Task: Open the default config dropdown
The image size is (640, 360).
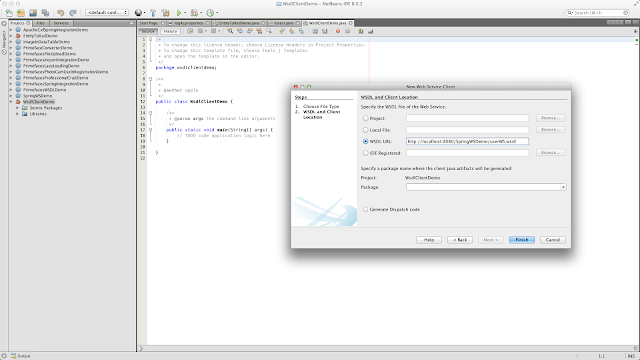Action: pyautogui.click(x=107, y=13)
